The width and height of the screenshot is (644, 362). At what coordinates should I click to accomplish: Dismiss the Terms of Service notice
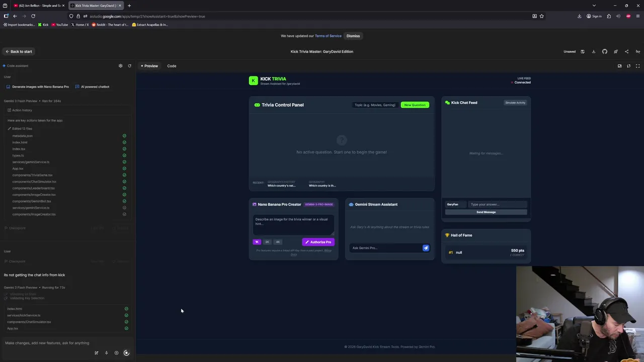click(x=353, y=36)
